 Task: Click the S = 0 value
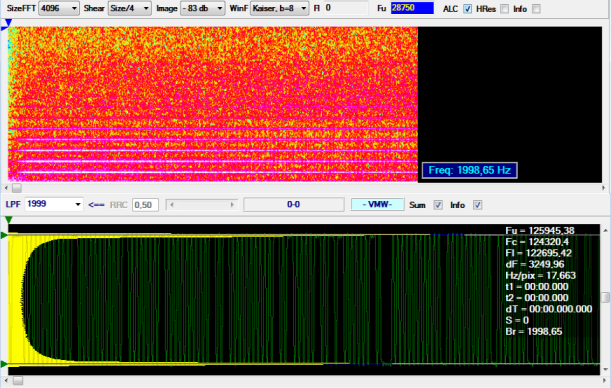(x=517, y=321)
